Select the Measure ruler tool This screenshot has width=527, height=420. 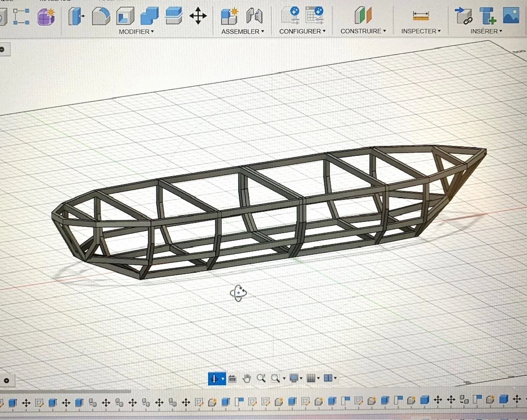point(421,16)
